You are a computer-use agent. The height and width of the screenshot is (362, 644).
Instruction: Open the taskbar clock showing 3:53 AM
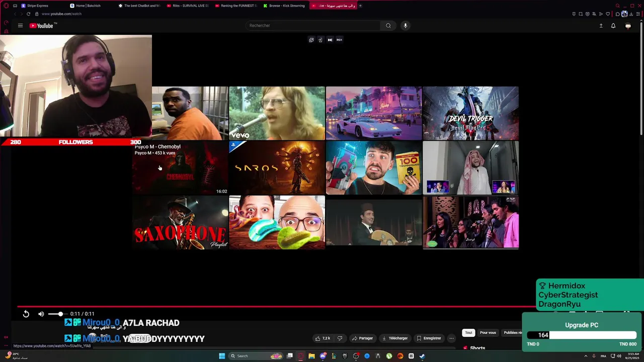click(x=632, y=356)
